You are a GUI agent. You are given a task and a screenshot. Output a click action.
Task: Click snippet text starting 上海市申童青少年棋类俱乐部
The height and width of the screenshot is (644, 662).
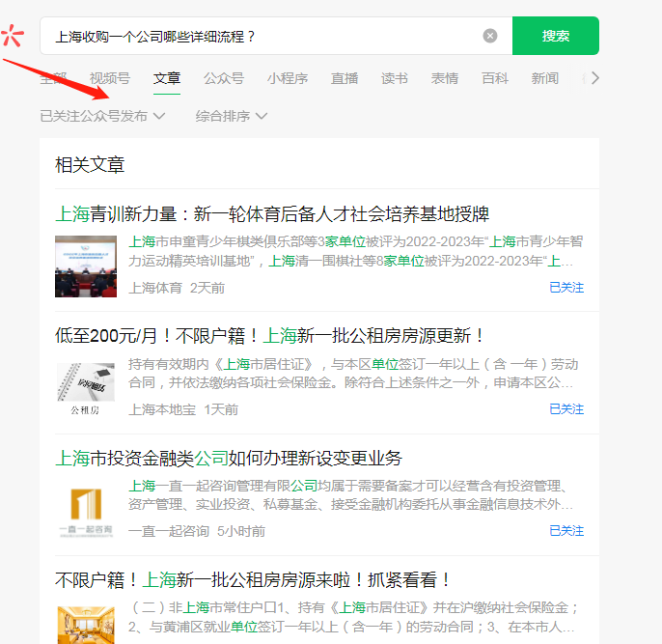coord(355,251)
